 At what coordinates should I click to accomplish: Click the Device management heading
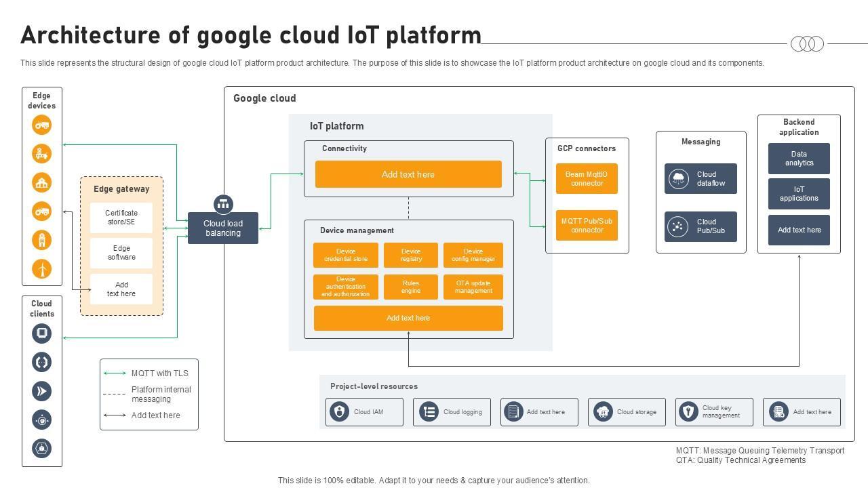click(x=357, y=230)
